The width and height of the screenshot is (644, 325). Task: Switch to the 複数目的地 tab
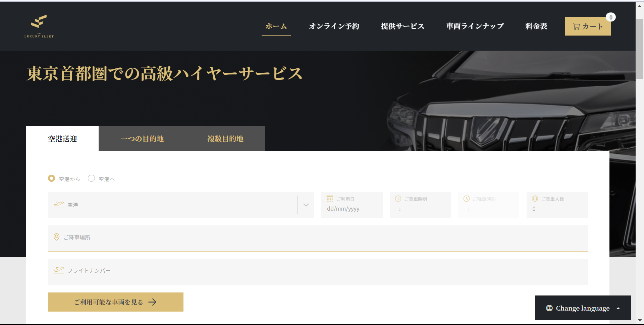coord(225,139)
